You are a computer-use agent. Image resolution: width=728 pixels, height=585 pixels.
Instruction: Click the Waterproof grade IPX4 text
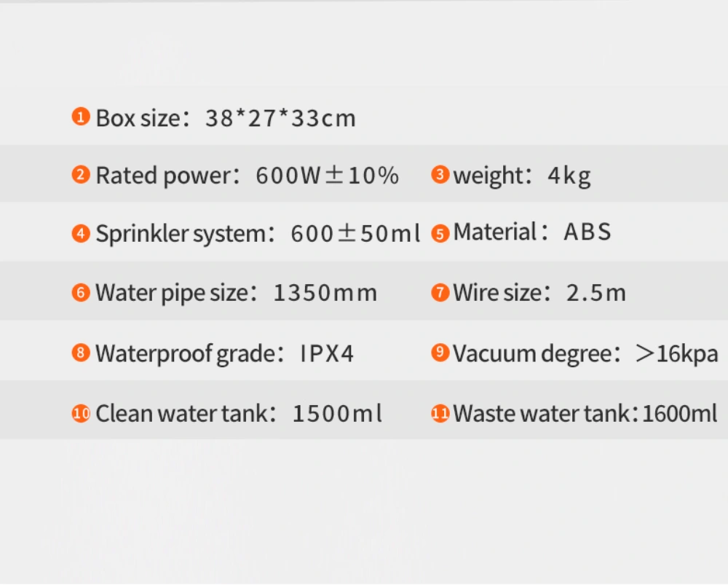pyautogui.click(x=225, y=354)
